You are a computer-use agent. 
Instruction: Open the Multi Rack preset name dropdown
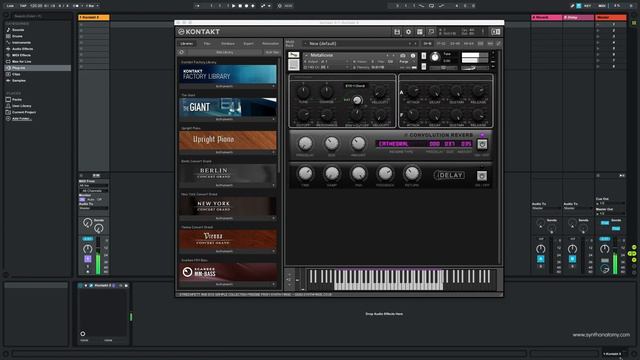click(359, 43)
